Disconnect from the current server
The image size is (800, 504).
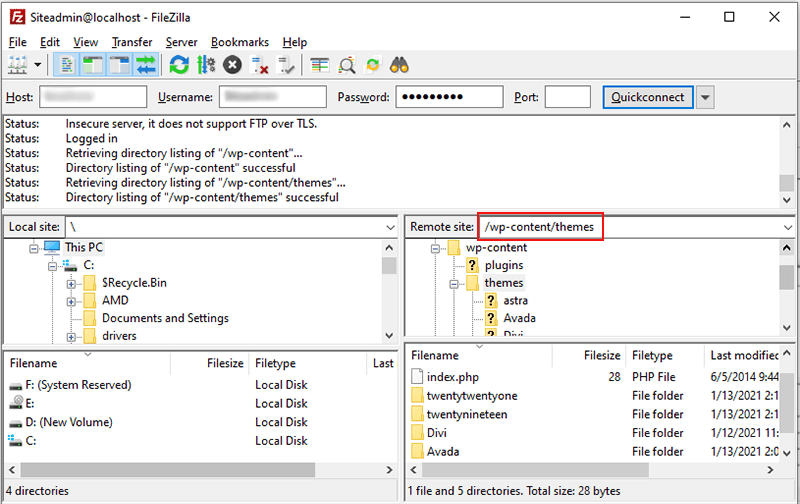[259, 65]
